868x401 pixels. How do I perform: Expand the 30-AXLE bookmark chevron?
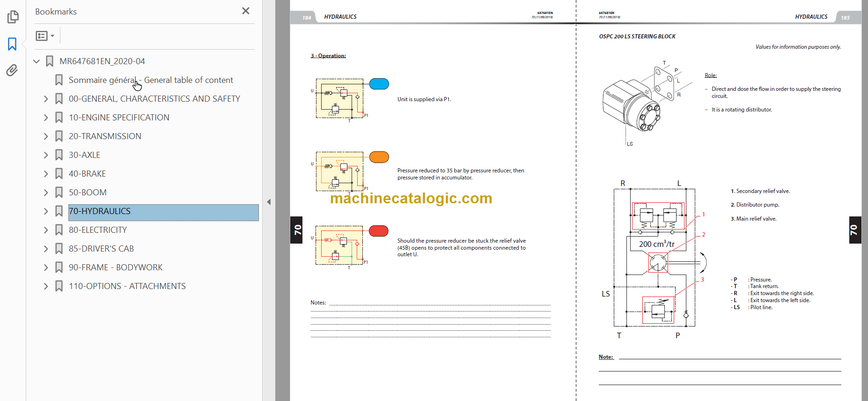(46, 155)
